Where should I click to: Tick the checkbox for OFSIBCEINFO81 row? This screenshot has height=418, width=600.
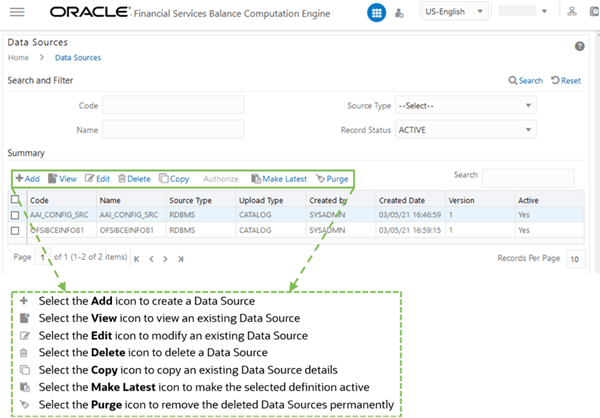pyautogui.click(x=15, y=230)
